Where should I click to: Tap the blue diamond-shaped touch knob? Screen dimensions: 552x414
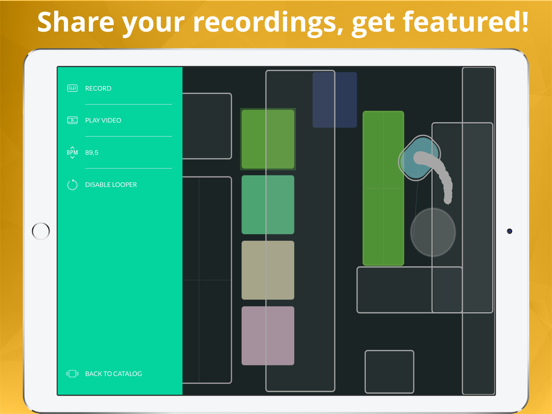tap(419, 158)
